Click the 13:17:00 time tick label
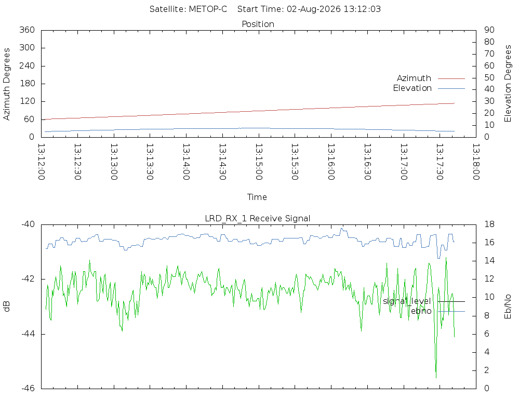The height and width of the screenshot is (399, 532). 404,162
